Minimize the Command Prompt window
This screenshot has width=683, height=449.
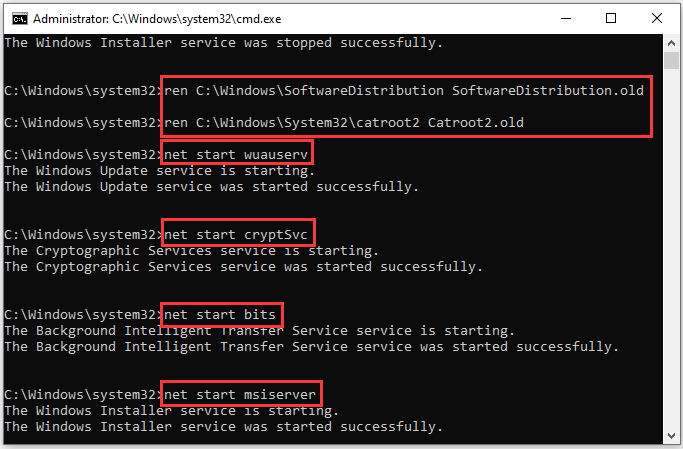(563, 18)
